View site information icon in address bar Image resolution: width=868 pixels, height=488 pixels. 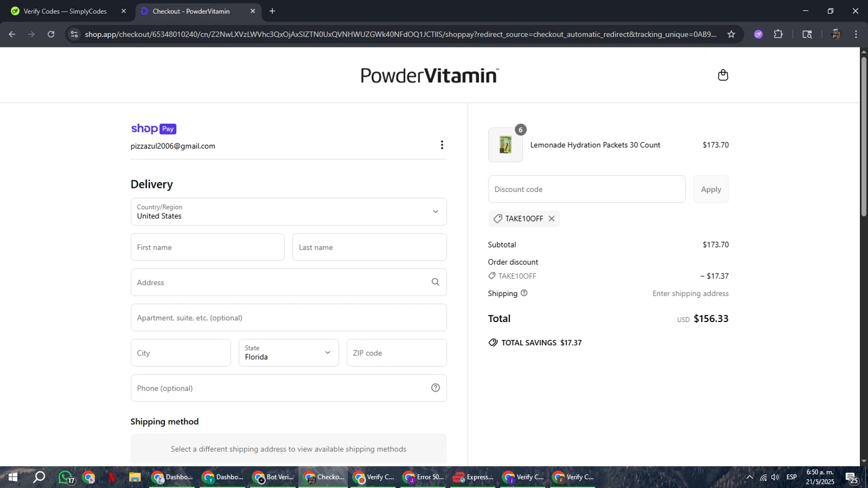[x=74, y=35]
